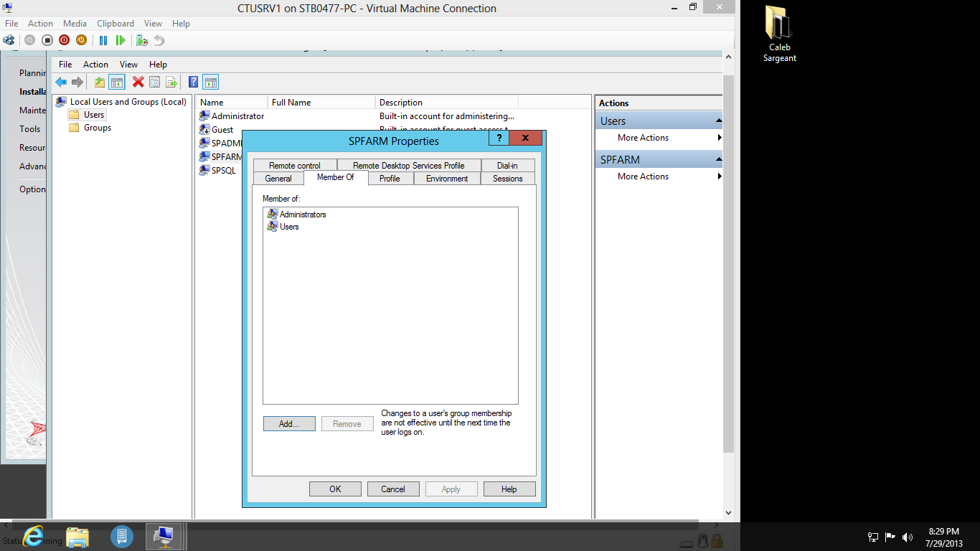Switch to the Sessions tab
Image resolution: width=980 pixels, height=551 pixels.
pos(508,179)
